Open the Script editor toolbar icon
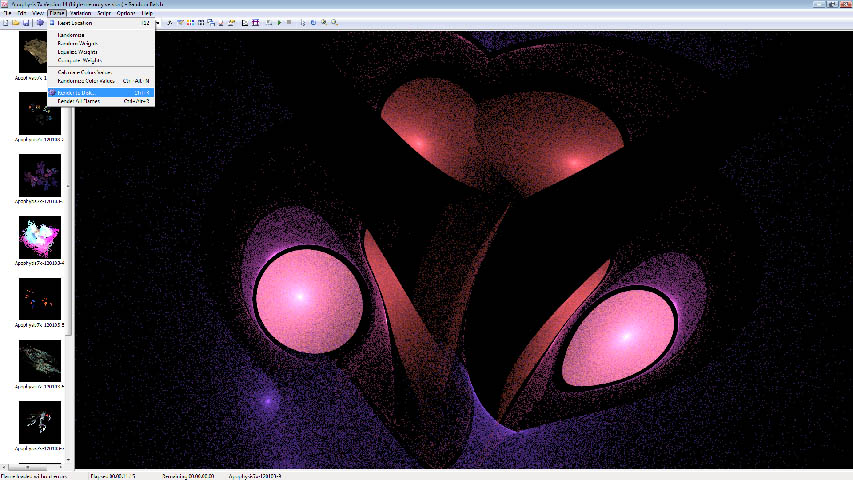Screen dimensions: 853x480 pyautogui.click(x=269, y=23)
